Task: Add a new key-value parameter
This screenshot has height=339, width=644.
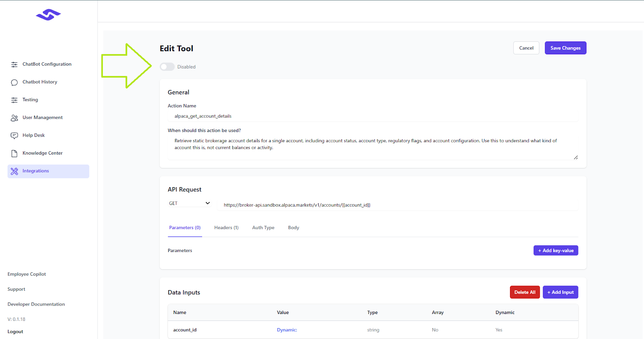Action: 555,250
